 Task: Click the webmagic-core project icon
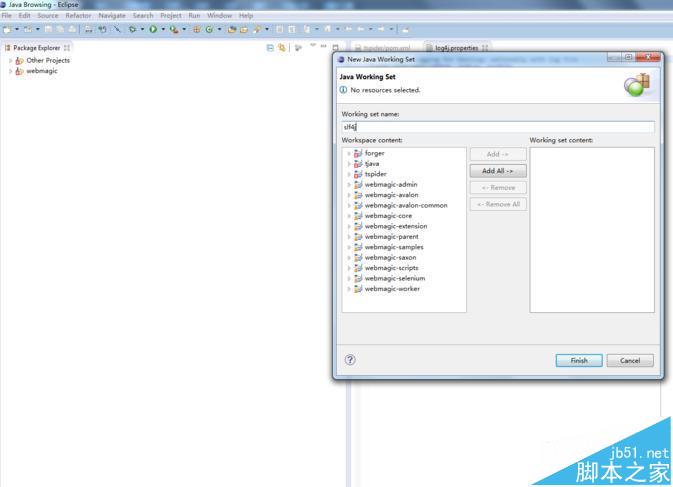pyautogui.click(x=358, y=216)
